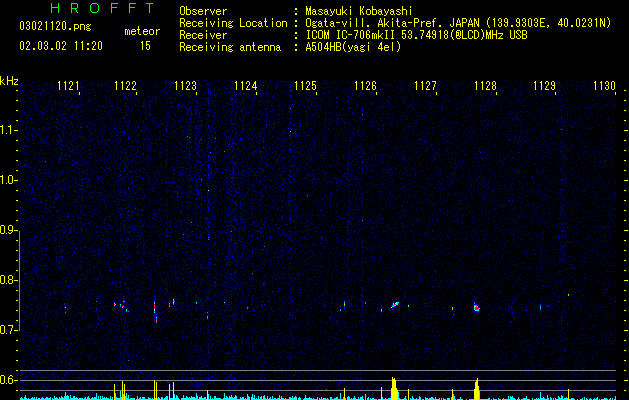
Task: Click the A504HB(yagi 4el) antenna text
Action: (353, 47)
